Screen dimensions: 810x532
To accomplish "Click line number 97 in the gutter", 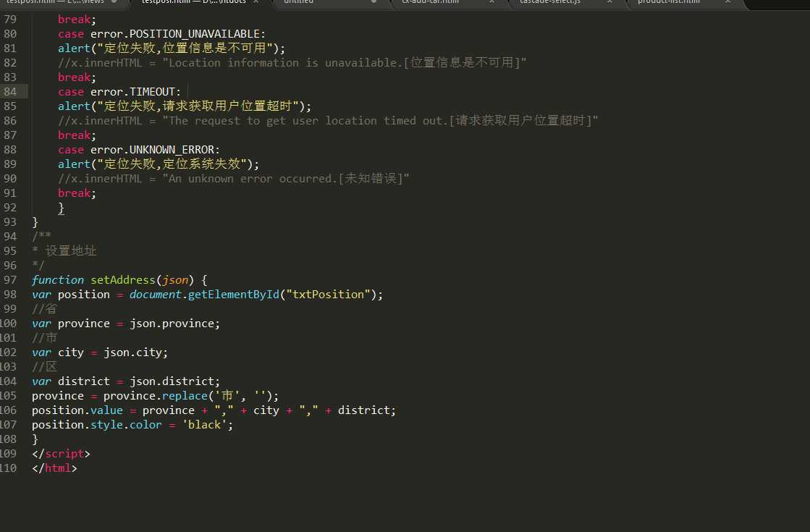I will [10, 280].
